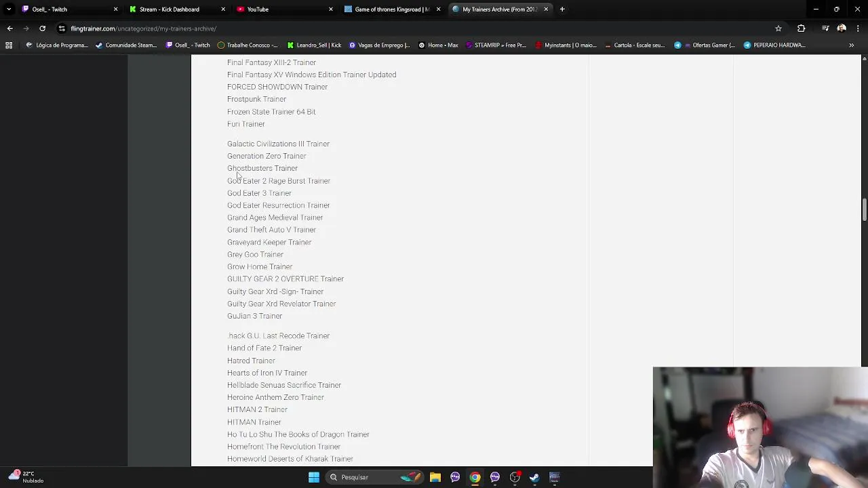Open the weather widget showing 22°C
The width and height of the screenshot is (868, 488).
tap(26, 476)
